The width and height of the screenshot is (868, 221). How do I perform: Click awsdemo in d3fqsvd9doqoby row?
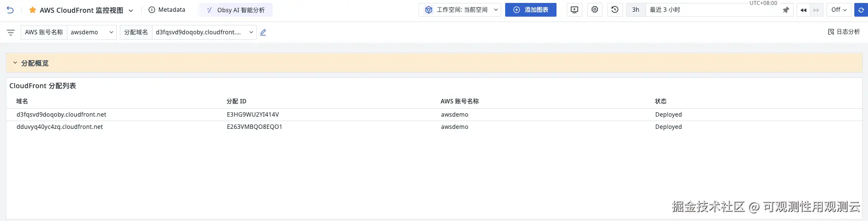[x=455, y=115]
